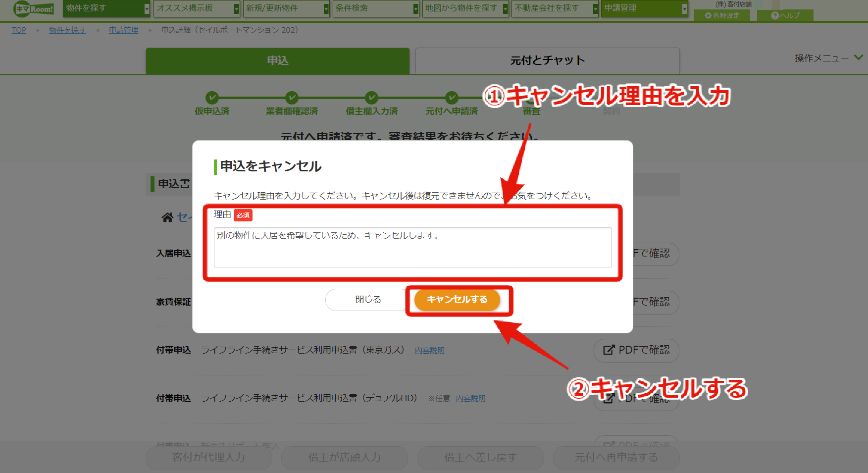The width and height of the screenshot is (868, 473).
Task: Open PDFで確認 for 家賃保証 row
Action: (655, 302)
